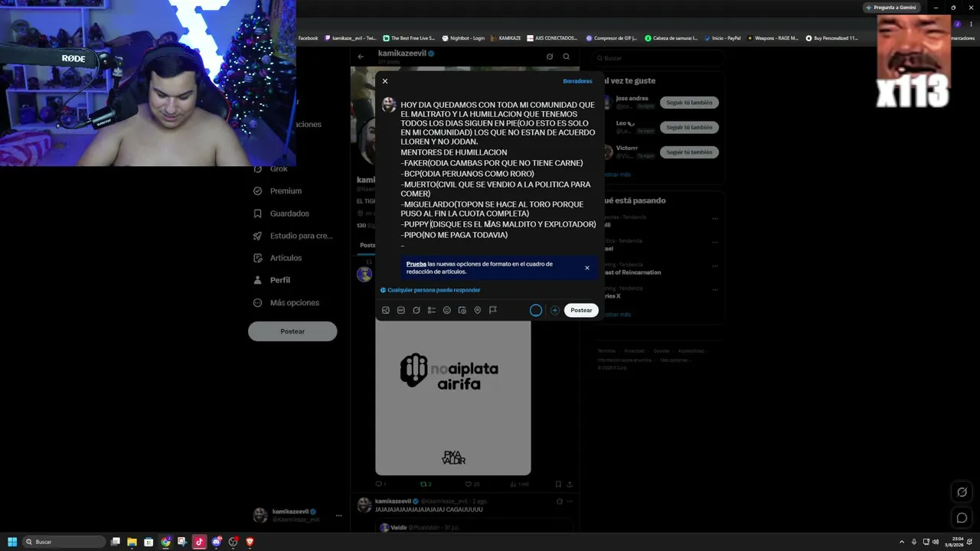Open File Explorer from taskbar

(x=132, y=542)
